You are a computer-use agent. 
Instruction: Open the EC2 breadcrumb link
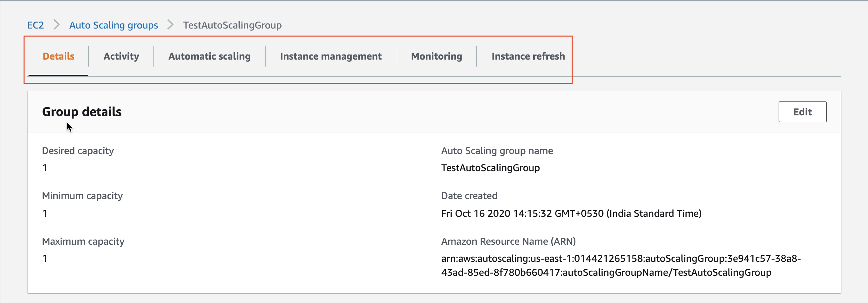coord(36,25)
